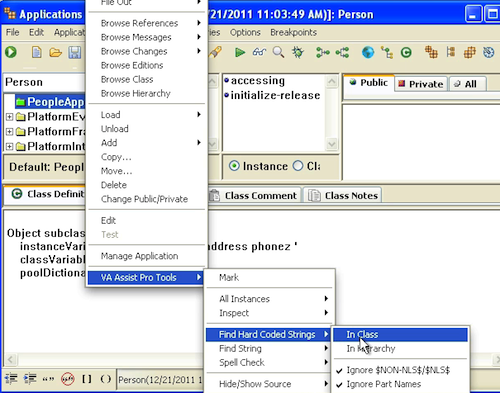Click the new document toolbar icon
Image resolution: width=500 pixels, height=393 pixels.
click(37, 52)
